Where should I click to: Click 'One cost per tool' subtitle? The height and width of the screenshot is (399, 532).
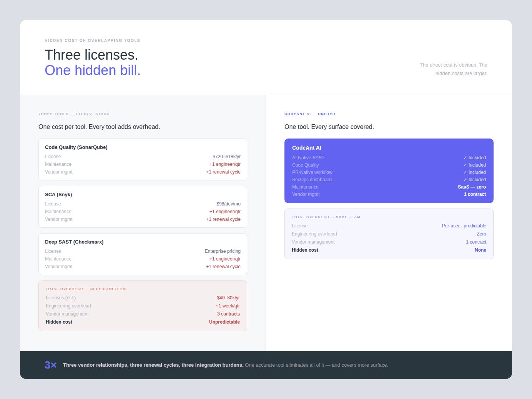pyautogui.click(x=99, y=127)
